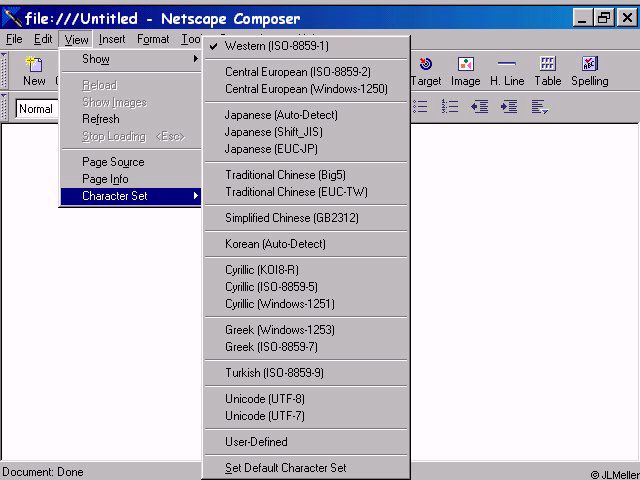
Task: Open Page Source from View menu
Action: pos(131,162)
